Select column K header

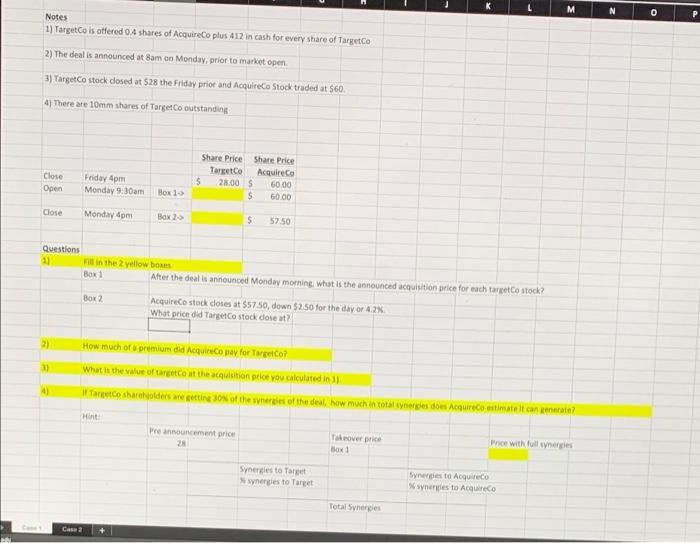pos(488,6)
